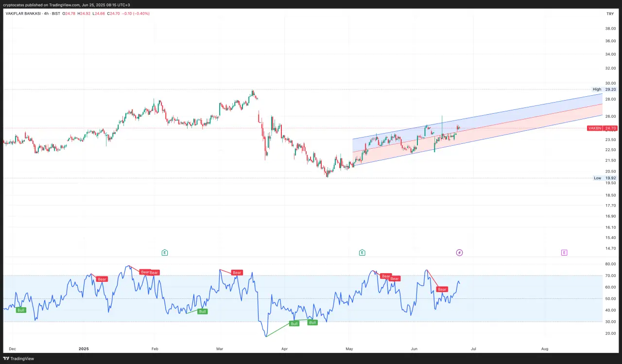Click the green earnings E icon near May
Screen dimensions: 622x364
coord(362,252)
